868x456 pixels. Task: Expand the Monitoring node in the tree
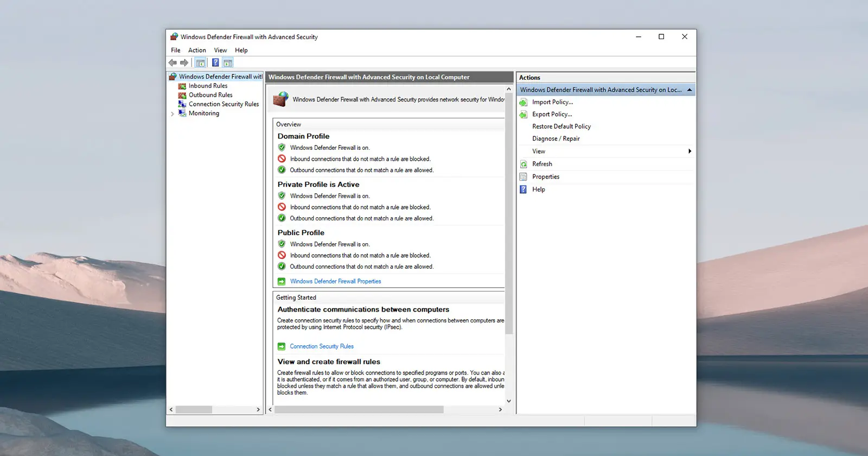tap(173, 114)
